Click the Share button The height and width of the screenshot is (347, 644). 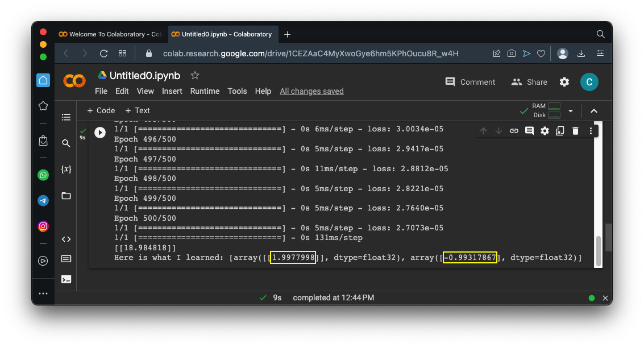[x=529, y=82]
